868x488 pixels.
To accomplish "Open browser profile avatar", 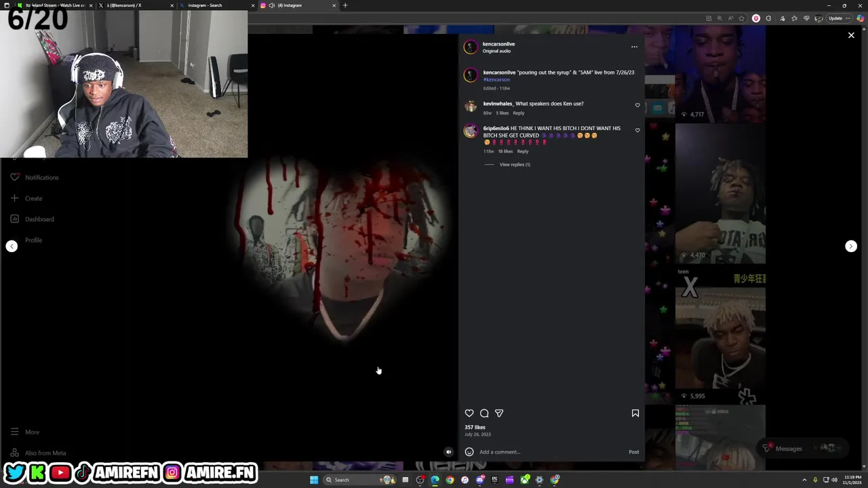I will 818,18.
